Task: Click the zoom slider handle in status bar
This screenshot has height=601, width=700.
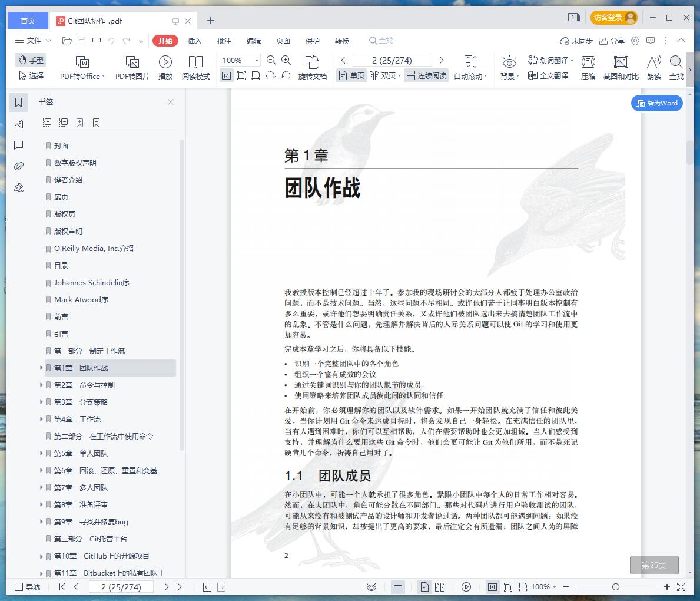Action: tap(616, 587)
